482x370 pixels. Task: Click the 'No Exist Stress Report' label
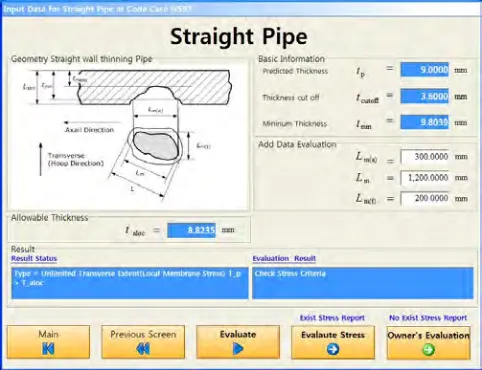428,318
